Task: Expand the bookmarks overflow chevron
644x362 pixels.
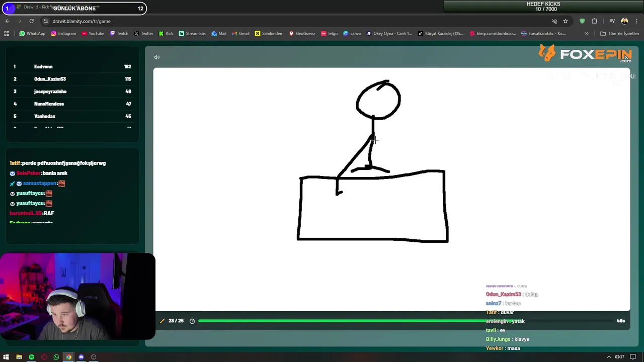Action: coord(587,34)
